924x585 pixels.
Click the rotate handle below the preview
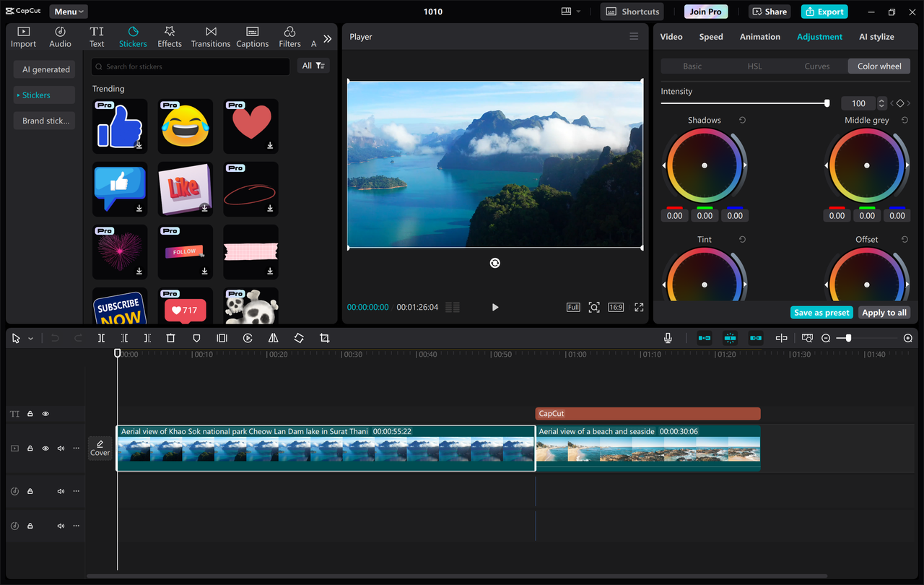pyautogui.click(x=494, y=263)
